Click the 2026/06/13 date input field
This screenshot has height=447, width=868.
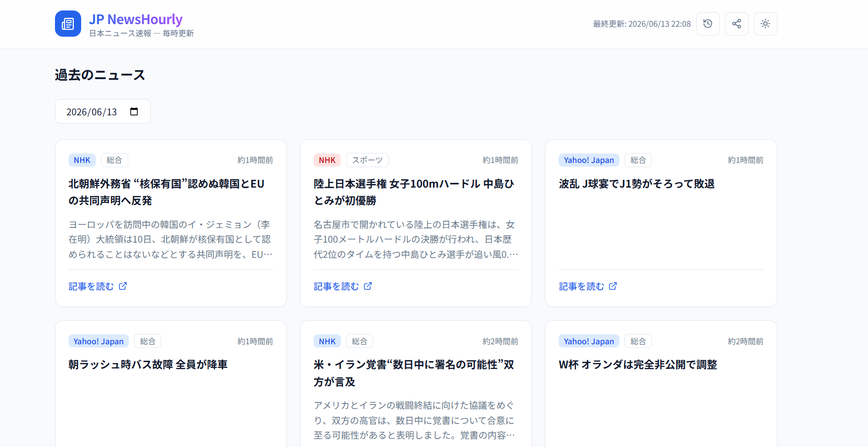point(103,112)
